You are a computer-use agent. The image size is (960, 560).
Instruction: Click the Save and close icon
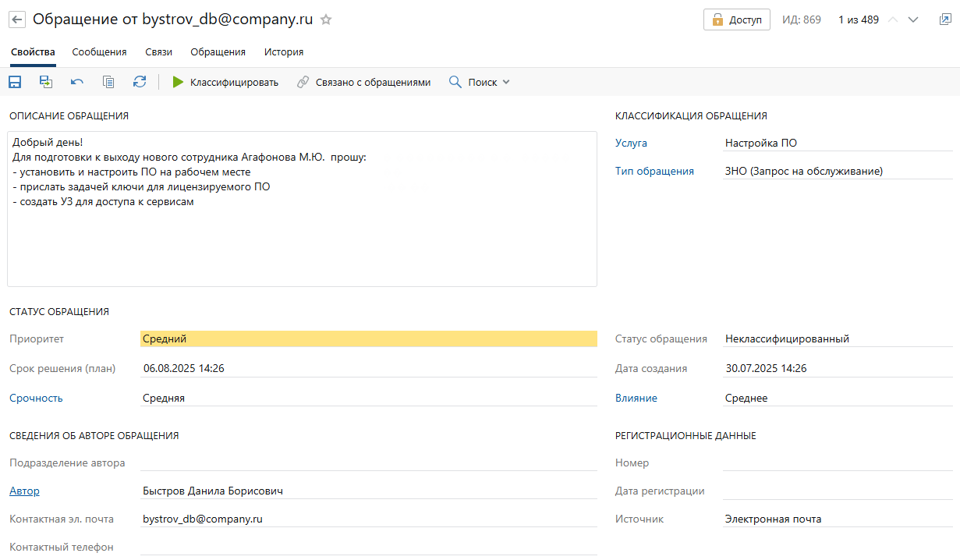point(46,82)
